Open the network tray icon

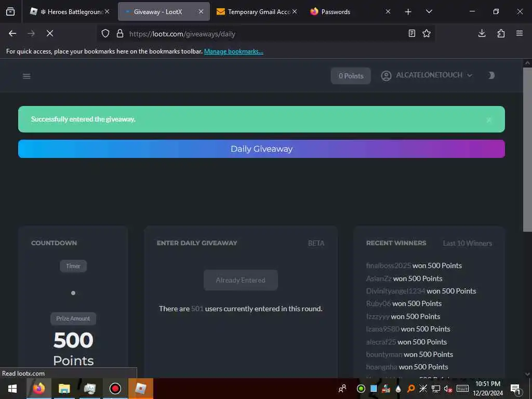(x=436, y=389)
